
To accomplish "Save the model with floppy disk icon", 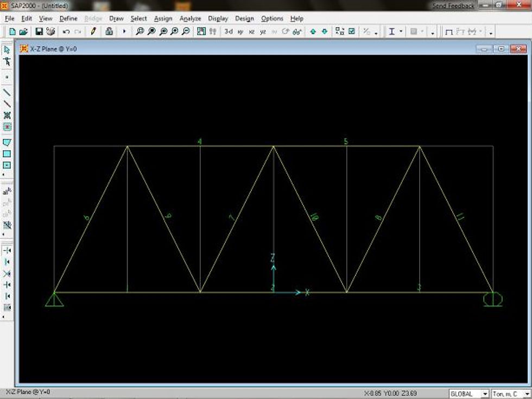I will click(x=39, y=31).
